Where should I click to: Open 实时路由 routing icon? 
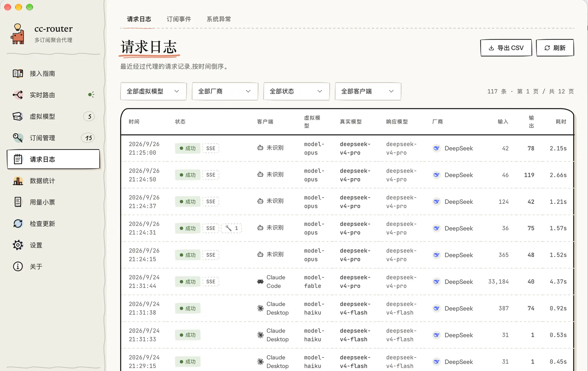[x=18, y=95]
